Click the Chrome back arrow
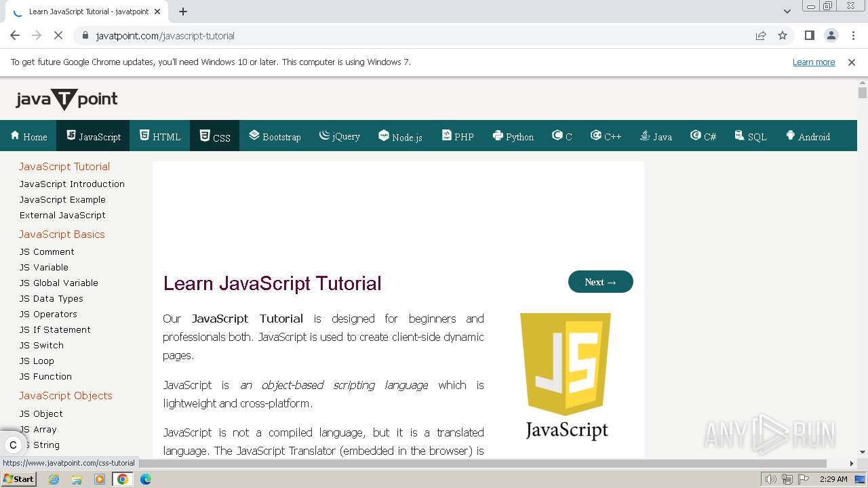Image resolution: width=868 pixels, height=488 pixels. [15, 35]
